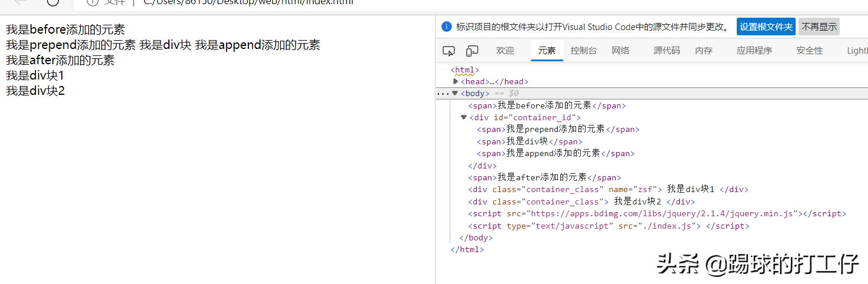Viewport: 868px width, 284px height.
Task: Collapse the div container_id node
Action: click(x=464, y=117)
